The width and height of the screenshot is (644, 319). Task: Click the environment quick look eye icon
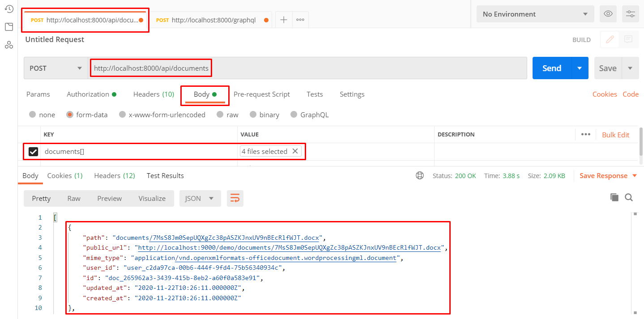[608, 14]
